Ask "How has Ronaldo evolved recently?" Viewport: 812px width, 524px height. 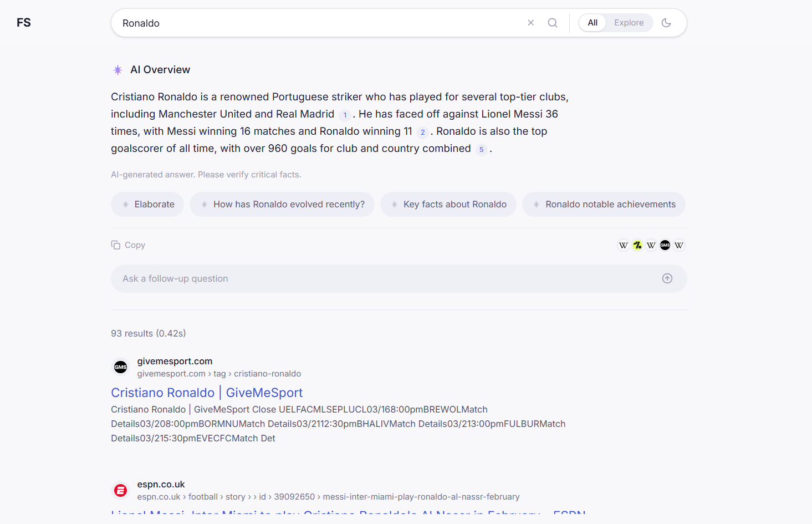tap(282, 204)
